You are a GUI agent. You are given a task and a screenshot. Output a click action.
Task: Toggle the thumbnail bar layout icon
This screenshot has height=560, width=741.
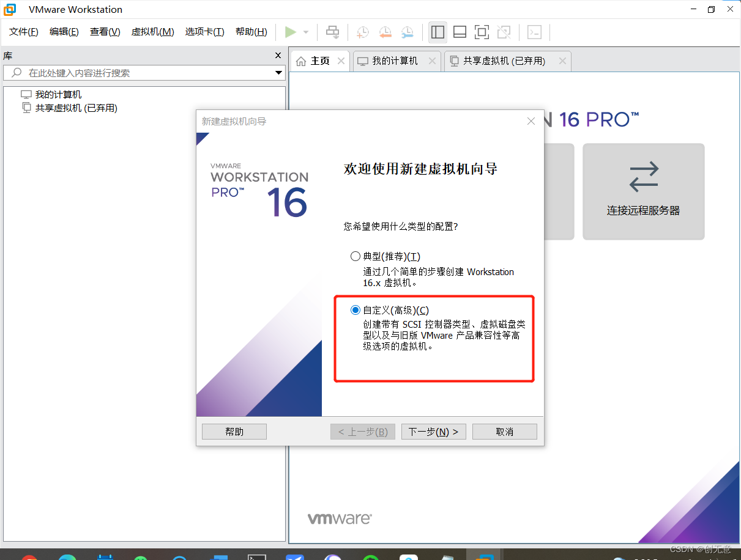click(x=460, y=32)
